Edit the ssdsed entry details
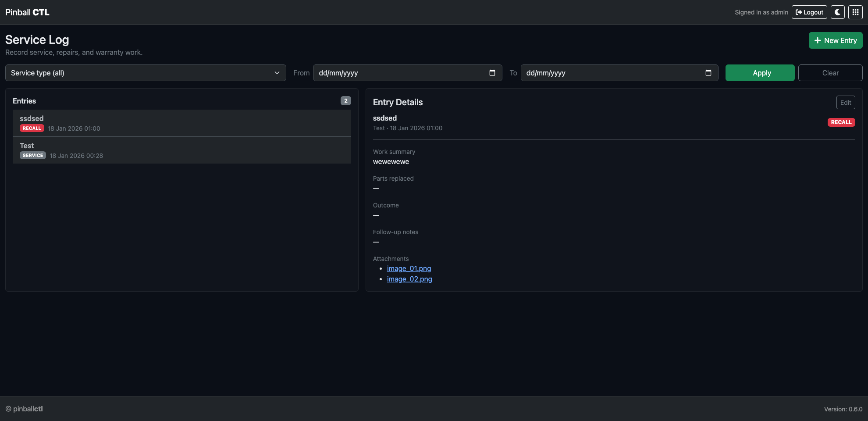Screen dimensions: 868x421 845,102
